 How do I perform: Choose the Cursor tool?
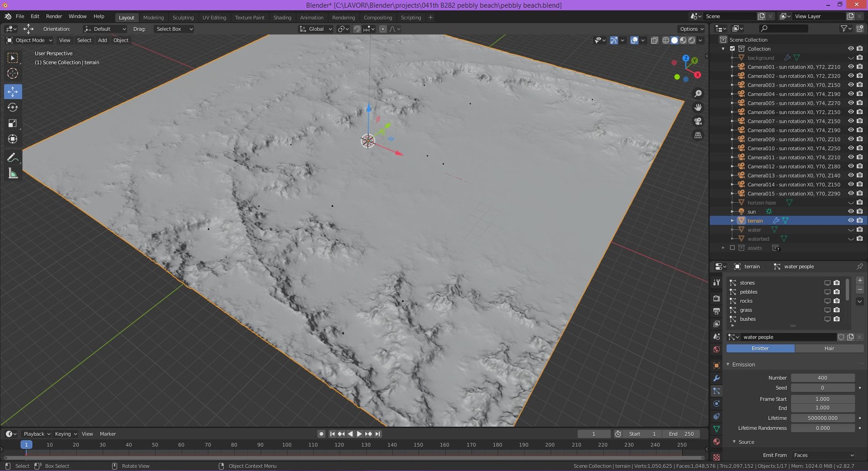click(x=13, y=73)
